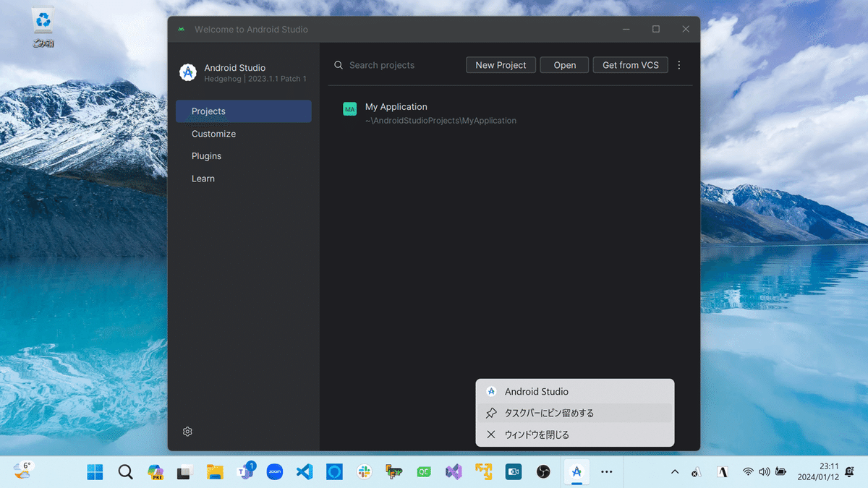Image resolution: width=868 pixels, height=488 pixels.
Task: Click the Android icon in the title bar
Action: 181,30
